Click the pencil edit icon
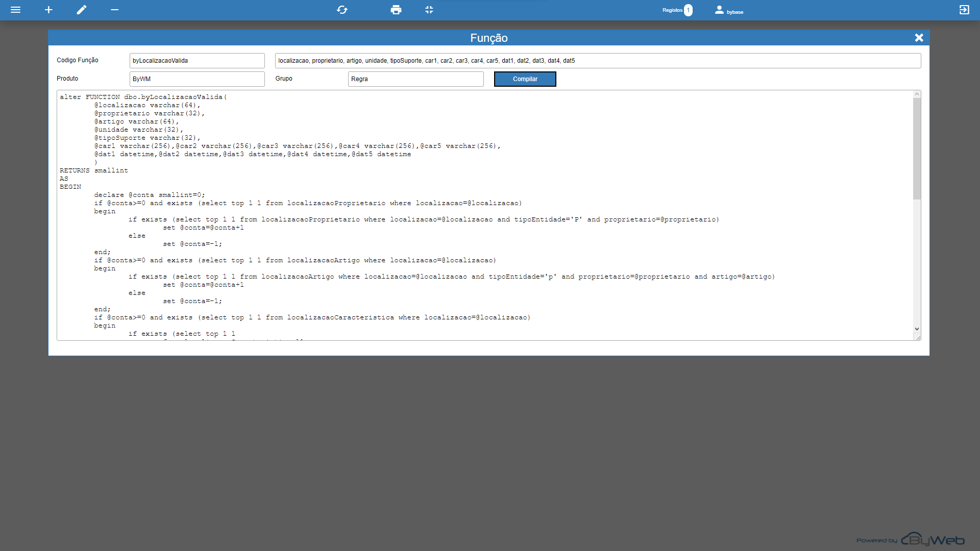Image resolution: width=980 pixels, height=551 pixels. (x=82, y=10)
